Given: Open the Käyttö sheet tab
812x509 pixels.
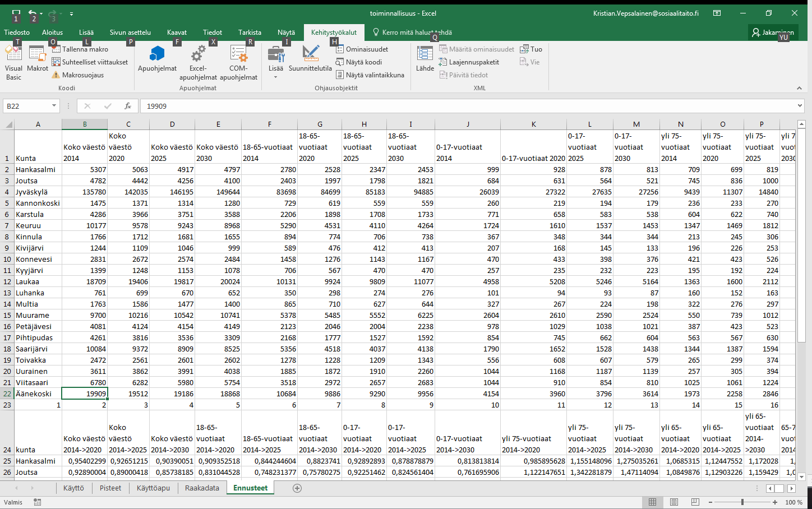Looking at the screenshot, I should (x=73, y=488).
